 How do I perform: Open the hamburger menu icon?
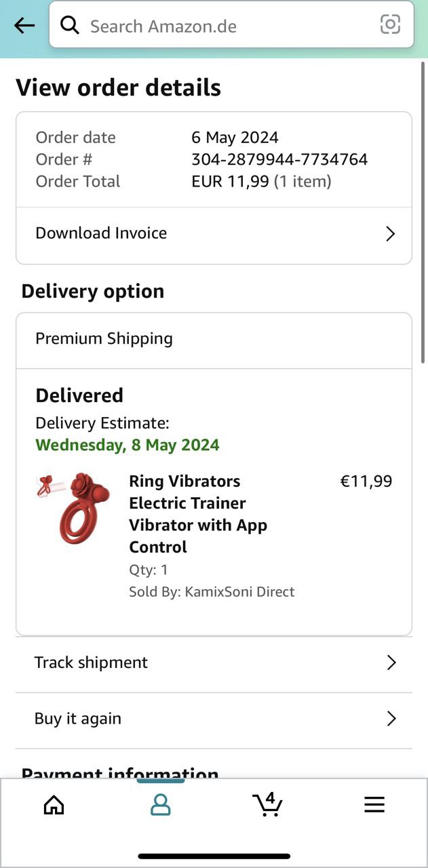point(374,805)
